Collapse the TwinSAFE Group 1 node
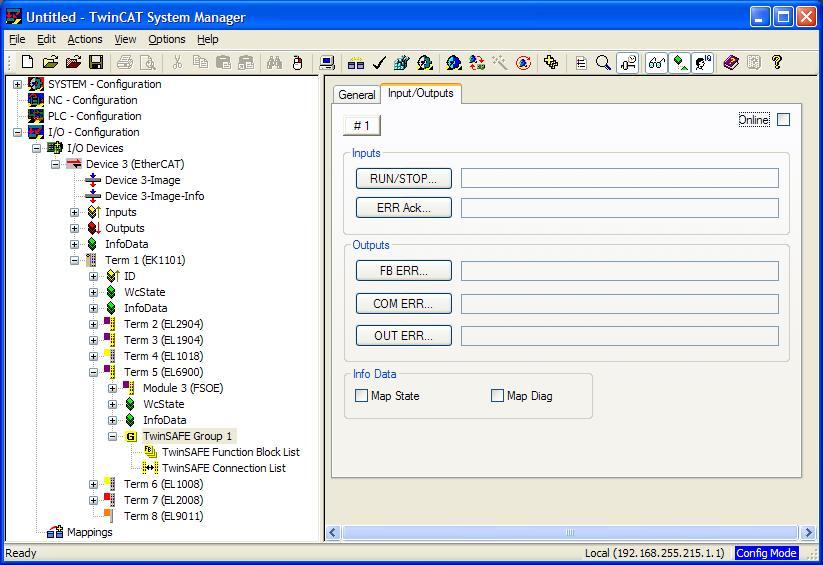 [112, 436]
